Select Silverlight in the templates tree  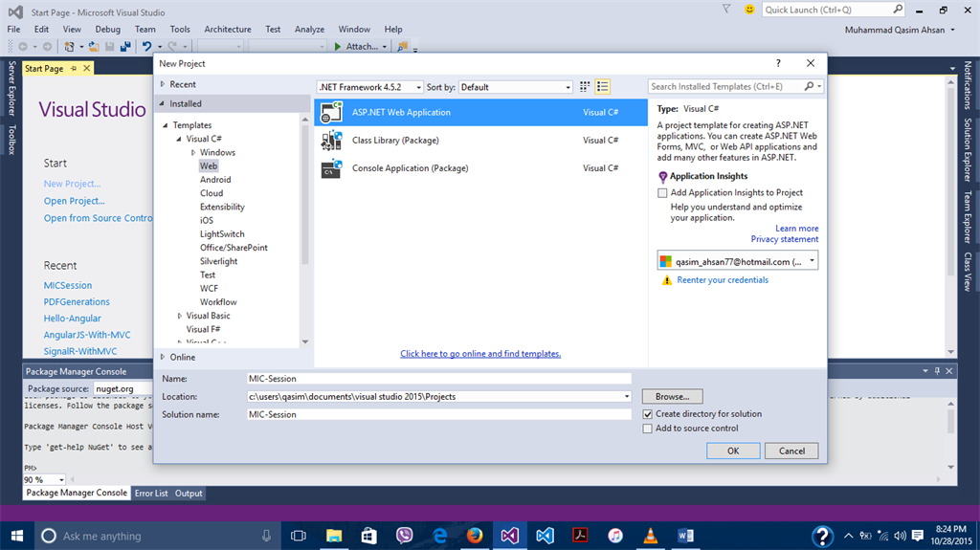click(x=219, y=261)
